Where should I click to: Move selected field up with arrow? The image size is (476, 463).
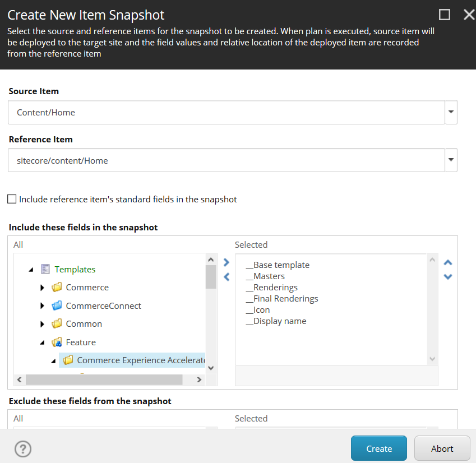[x=448, y=262]
